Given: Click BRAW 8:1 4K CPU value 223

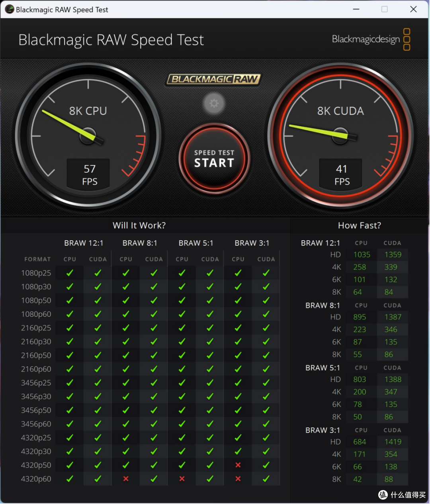Looking at the screenshot, I should point(360,329).
